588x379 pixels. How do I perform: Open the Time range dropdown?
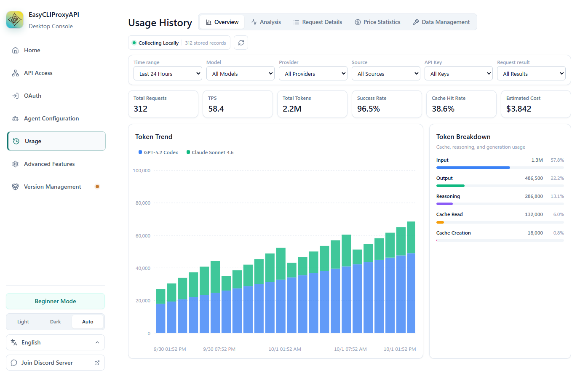point(168,74)
